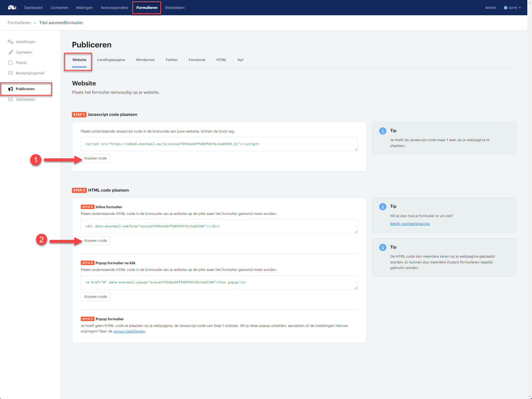
Task: Open Autoresponders in top navigation
Action: (114, 8)
